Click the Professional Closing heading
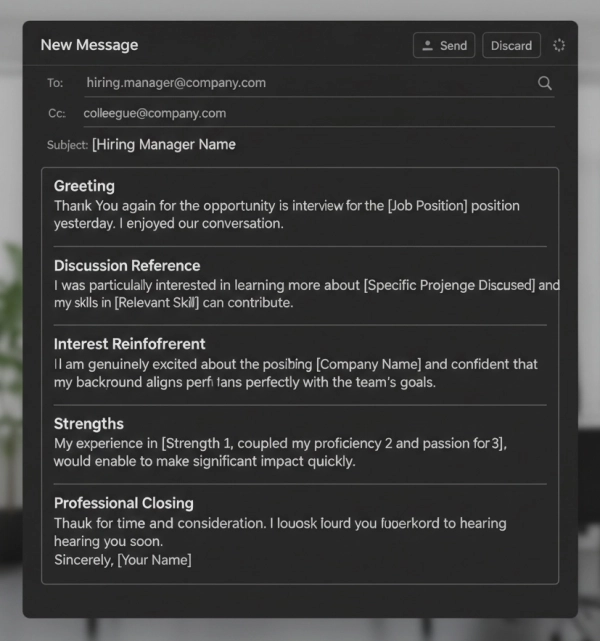Screen dimensions: 600x641 (x=124, y=503)
